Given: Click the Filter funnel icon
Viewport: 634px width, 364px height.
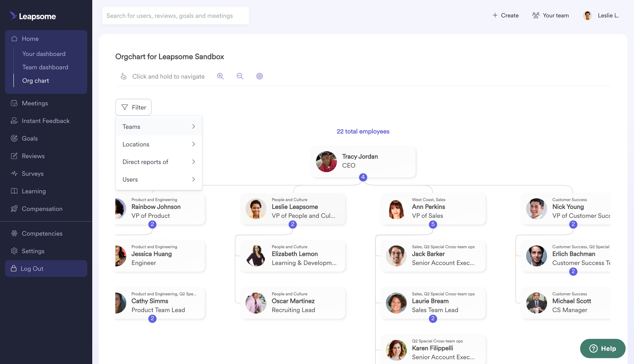Looking at the screenshot, I should tap(125, 107).
